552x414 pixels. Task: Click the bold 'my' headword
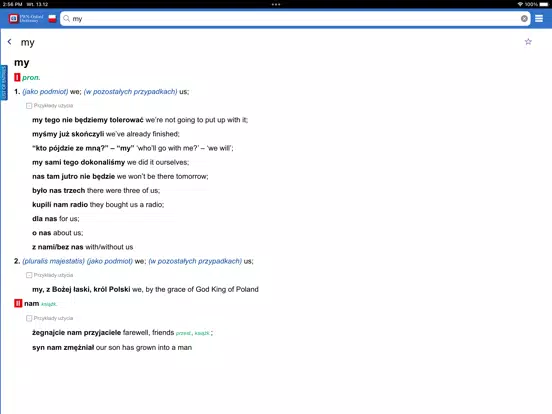(21, 63)
